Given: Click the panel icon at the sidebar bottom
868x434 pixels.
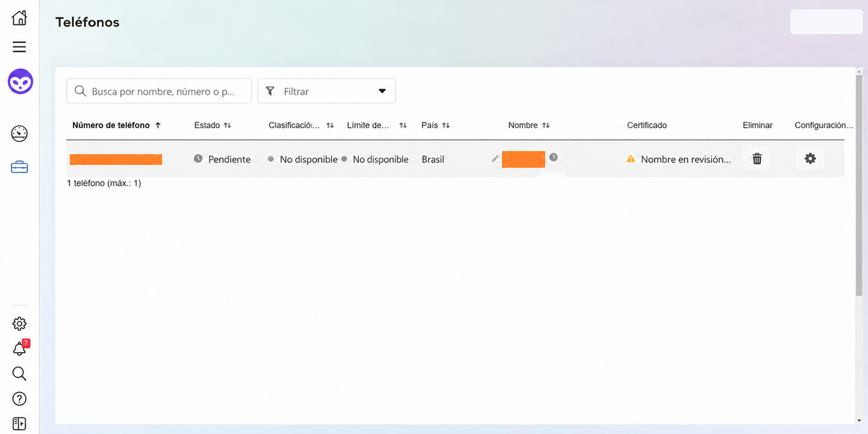Looking at the screenshot, I should (x=20, y=424).
